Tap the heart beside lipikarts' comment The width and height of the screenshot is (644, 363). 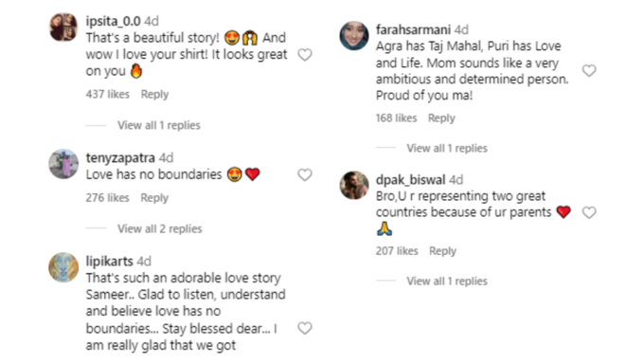coord(305,328)
